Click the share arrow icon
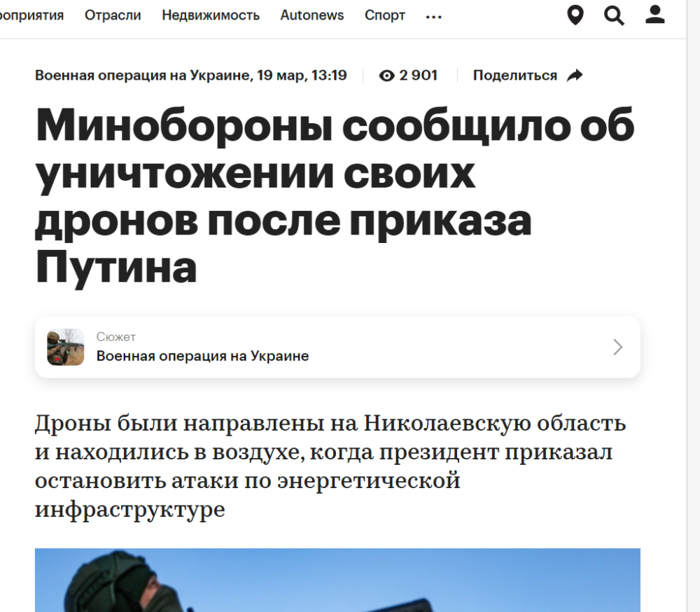The width and height of the screenshot is (700, 612). (x=575, y=75)
